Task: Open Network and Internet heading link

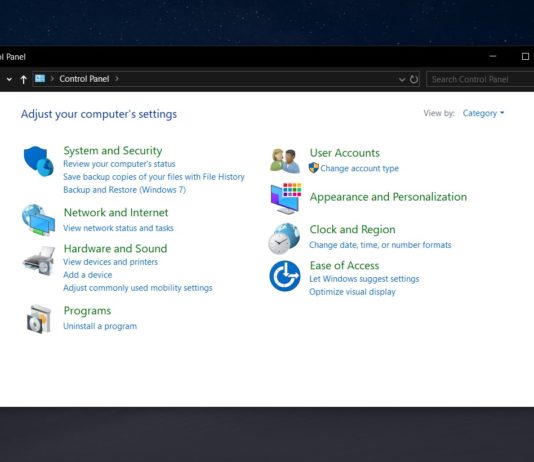Action: 116,212
